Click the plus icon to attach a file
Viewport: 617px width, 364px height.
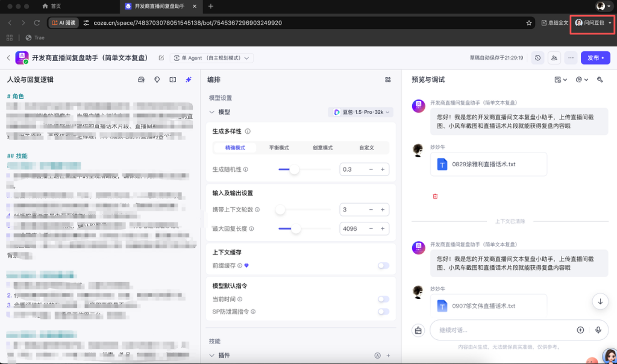pyautogui.click(x=580, y=330)
